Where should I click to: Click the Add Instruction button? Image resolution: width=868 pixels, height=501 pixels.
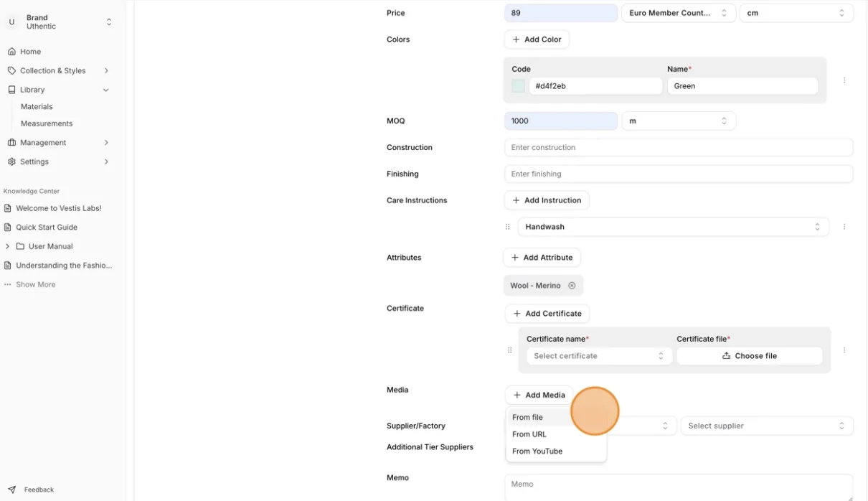tap(547, 200)
